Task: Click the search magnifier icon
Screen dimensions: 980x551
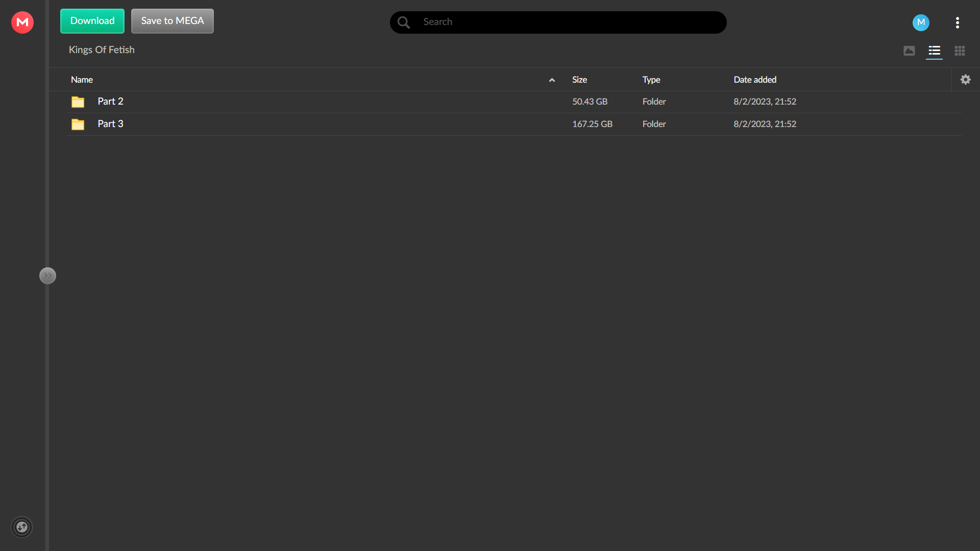Action: 404,22
